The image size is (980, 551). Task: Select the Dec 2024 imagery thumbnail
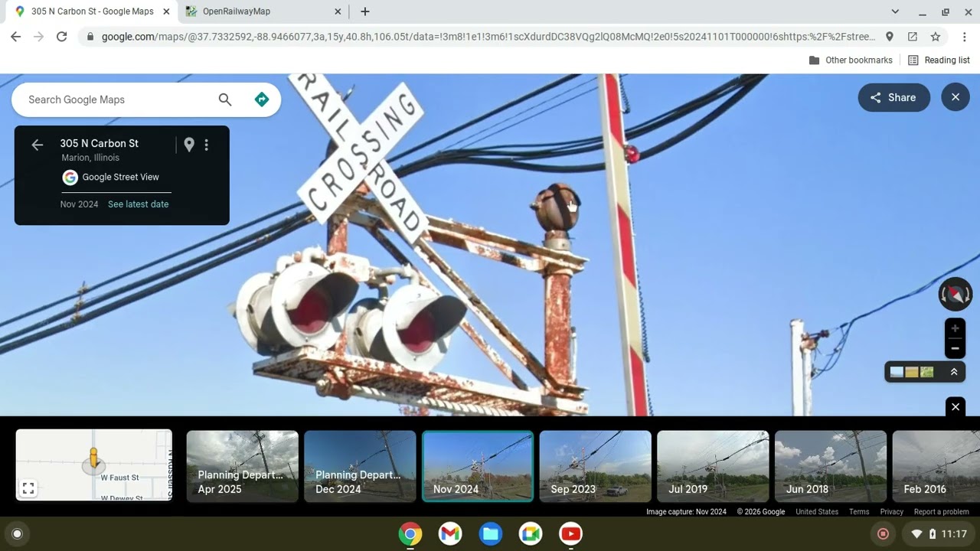[360, 466]
